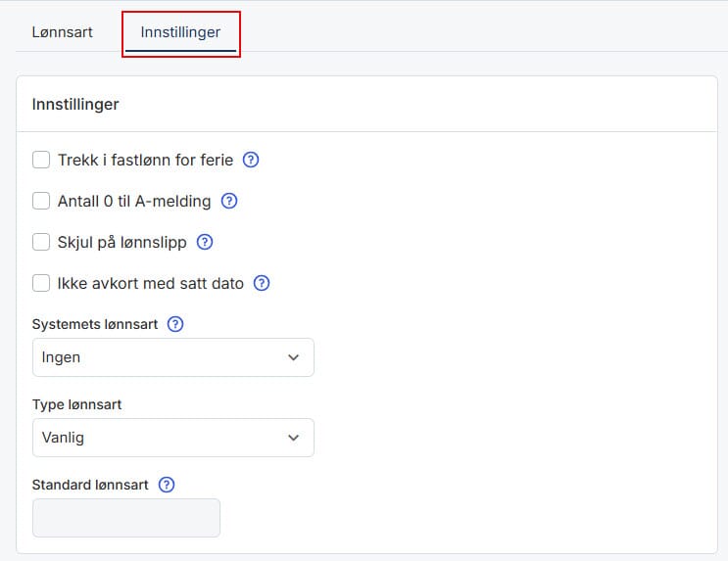The width and height of the screenshot is (728, 561).
Task: Switch to the Lønnsart tab
Action: point(63,32)
